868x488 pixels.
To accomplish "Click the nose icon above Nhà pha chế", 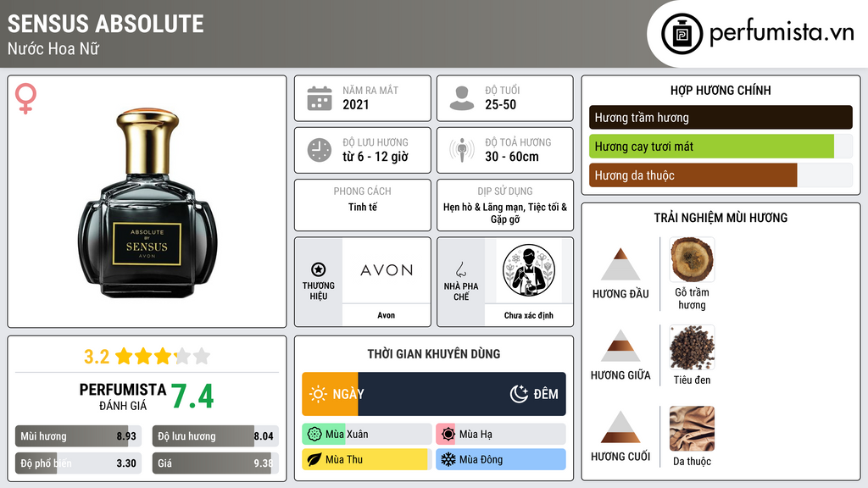I will (x=460, y=269).
